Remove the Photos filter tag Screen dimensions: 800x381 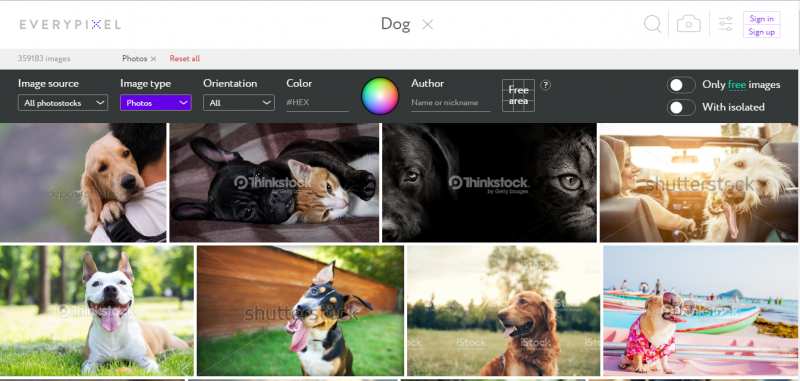[153, 59]
